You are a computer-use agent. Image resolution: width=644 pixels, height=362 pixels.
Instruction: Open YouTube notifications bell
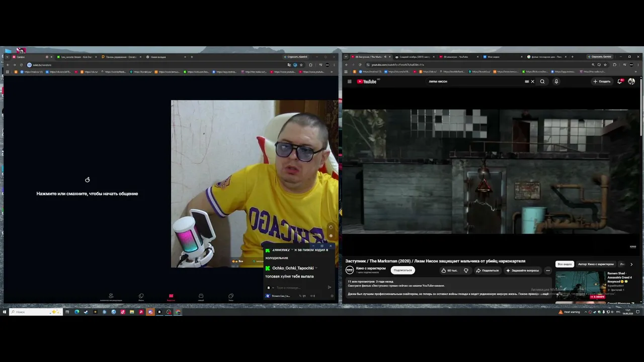click(620, 81)
